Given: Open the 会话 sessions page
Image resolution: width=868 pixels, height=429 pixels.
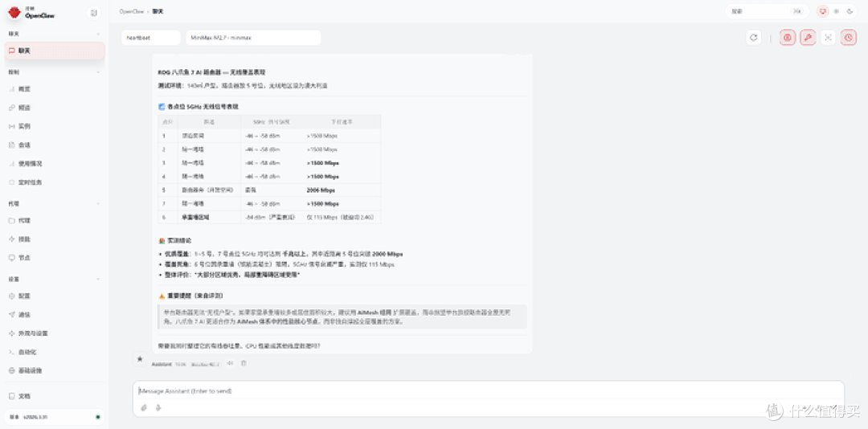Looking at the screenshot, I should coord(55,145).
